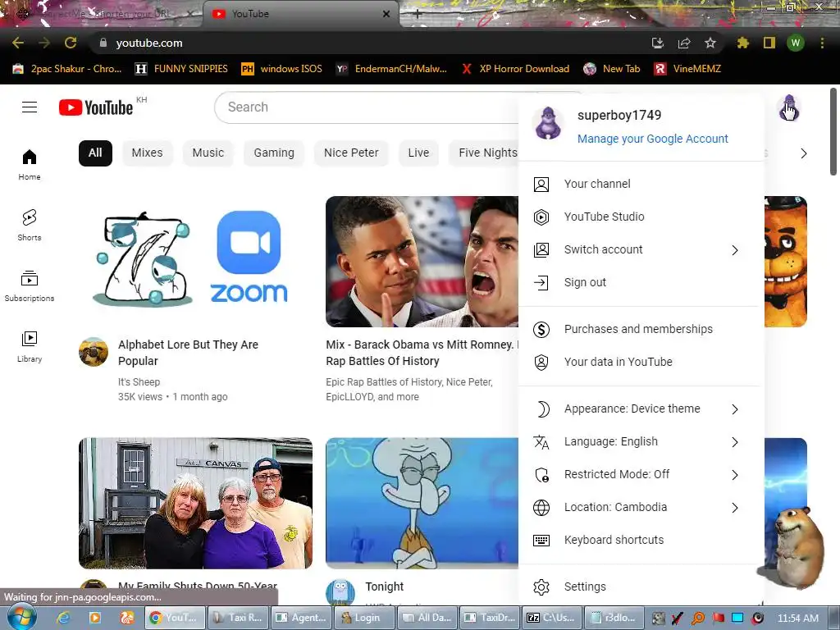Open Library in the sidebar

pos(30,347)
